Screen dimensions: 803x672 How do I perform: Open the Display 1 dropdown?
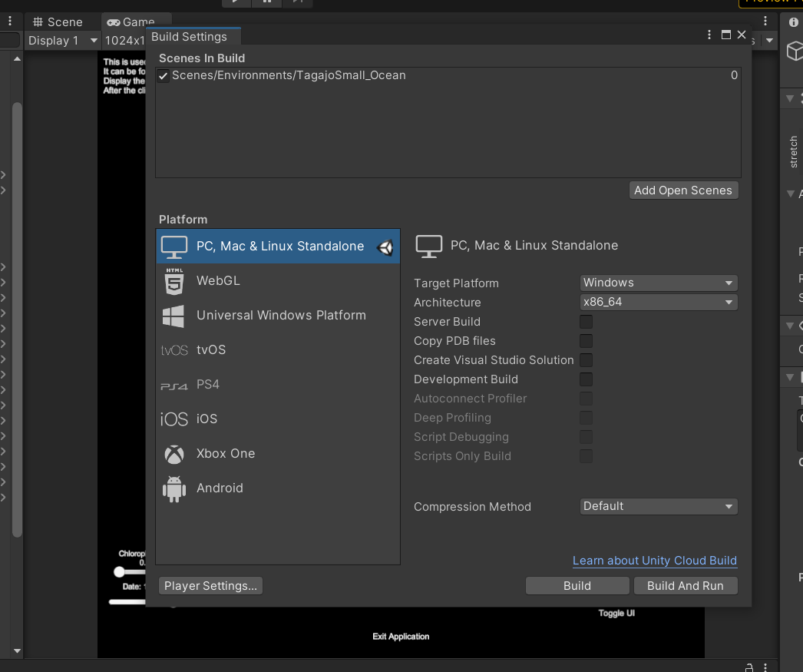62,41
